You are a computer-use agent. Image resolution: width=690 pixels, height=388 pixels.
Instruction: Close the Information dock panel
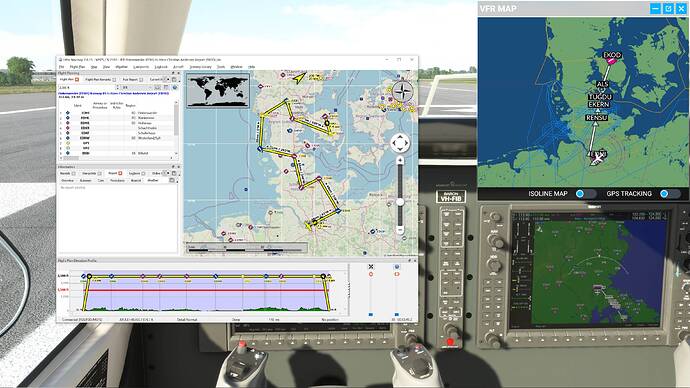click(x=179, y=167)
